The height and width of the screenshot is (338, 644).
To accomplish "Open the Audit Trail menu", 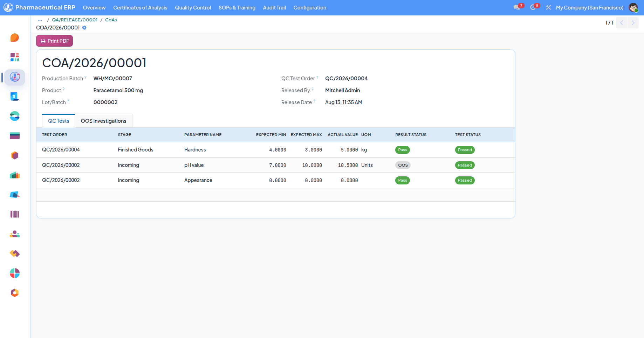I will tap(274, 8).
